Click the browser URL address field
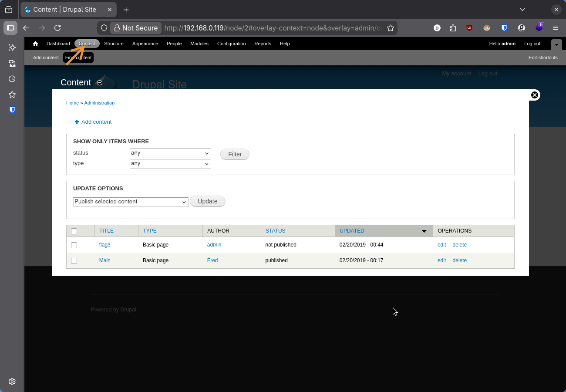 click(273, 28)
